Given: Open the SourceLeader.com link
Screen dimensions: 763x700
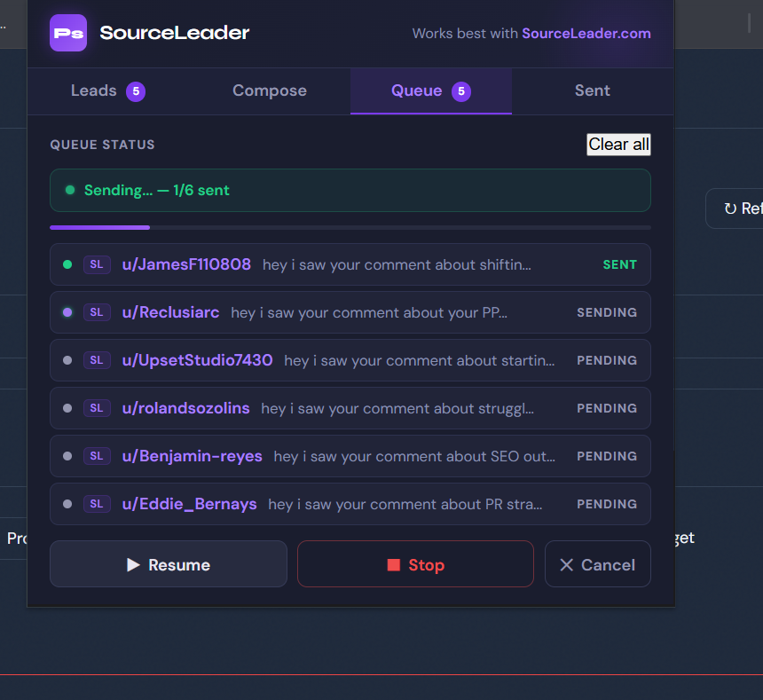Looking at the screenshot, I should pos(586,33).
